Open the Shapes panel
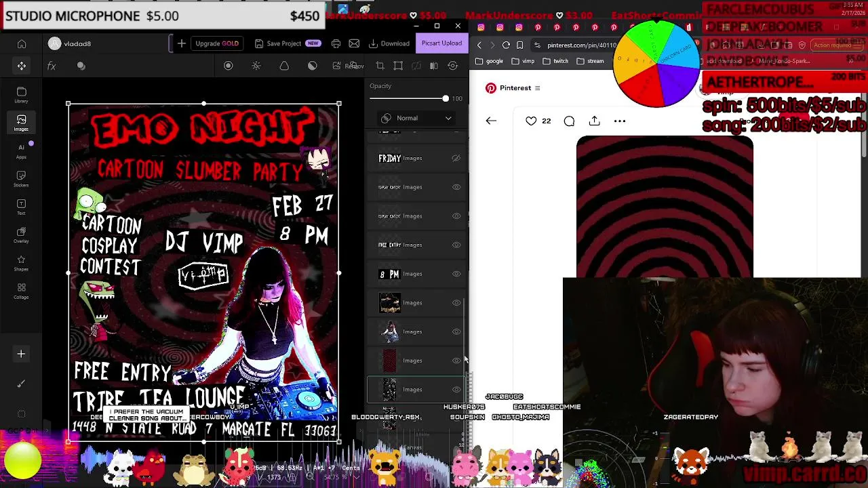This screenshot has height=488, width=868. [21, 263]
